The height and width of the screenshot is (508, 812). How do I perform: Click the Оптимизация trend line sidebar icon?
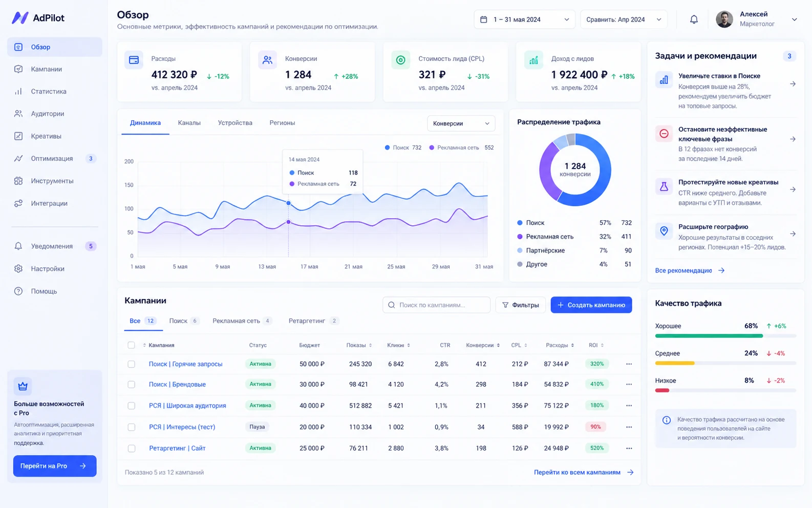18,159
